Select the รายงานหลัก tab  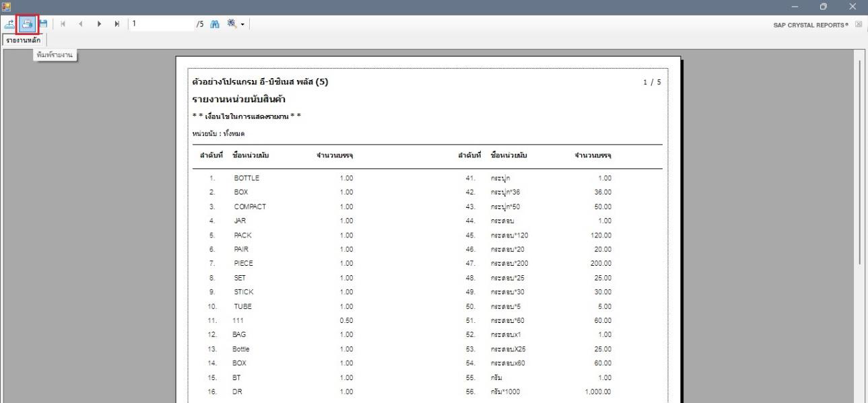click(24, 40)
